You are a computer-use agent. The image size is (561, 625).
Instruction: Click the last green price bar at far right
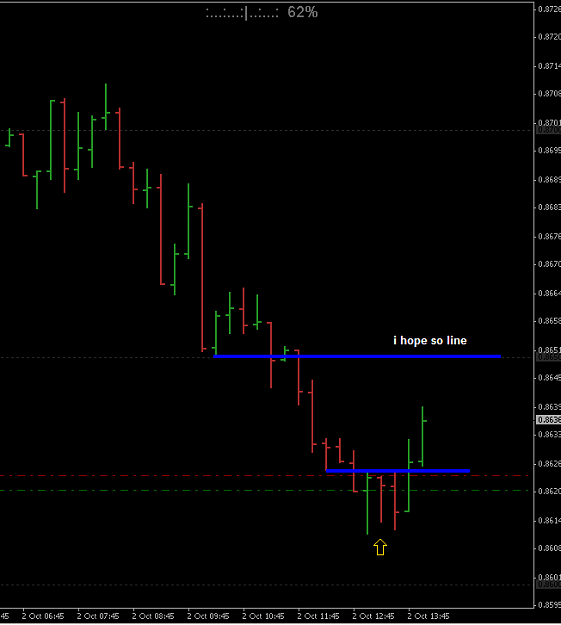coord(423,436)
